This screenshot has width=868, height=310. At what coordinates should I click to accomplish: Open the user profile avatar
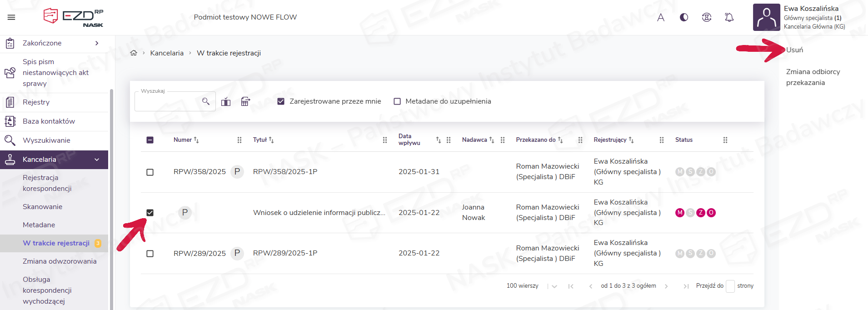point(766,17)
